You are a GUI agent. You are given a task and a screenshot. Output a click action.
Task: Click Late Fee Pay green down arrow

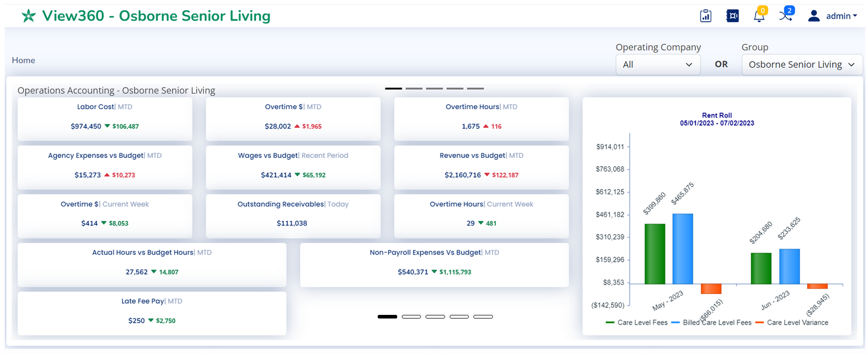coord(151,320)
